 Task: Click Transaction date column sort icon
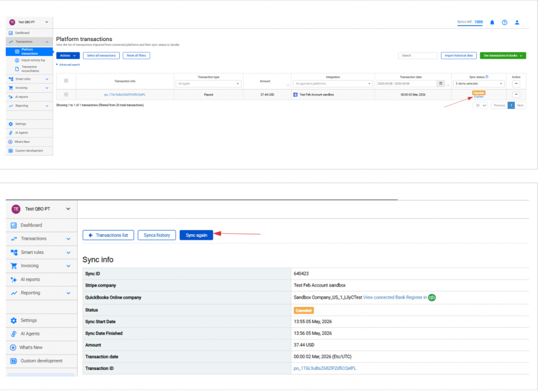click(448, 86)
